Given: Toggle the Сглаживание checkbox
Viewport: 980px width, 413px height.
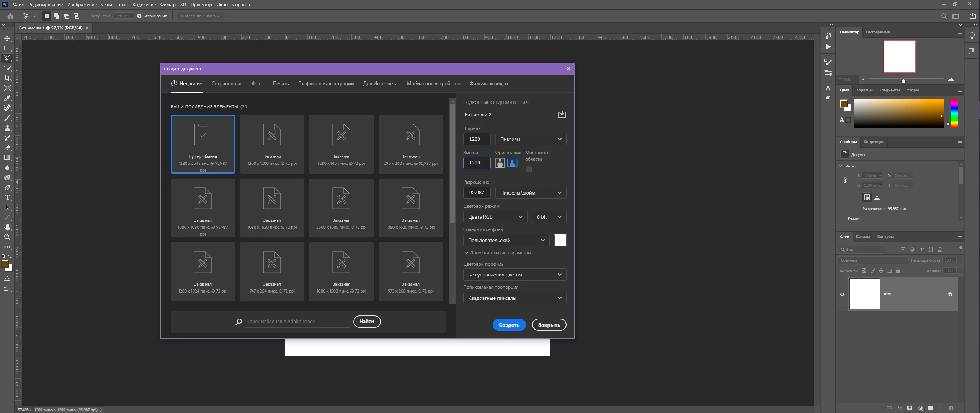Looking at the screenshot, I should pos(140,16).
